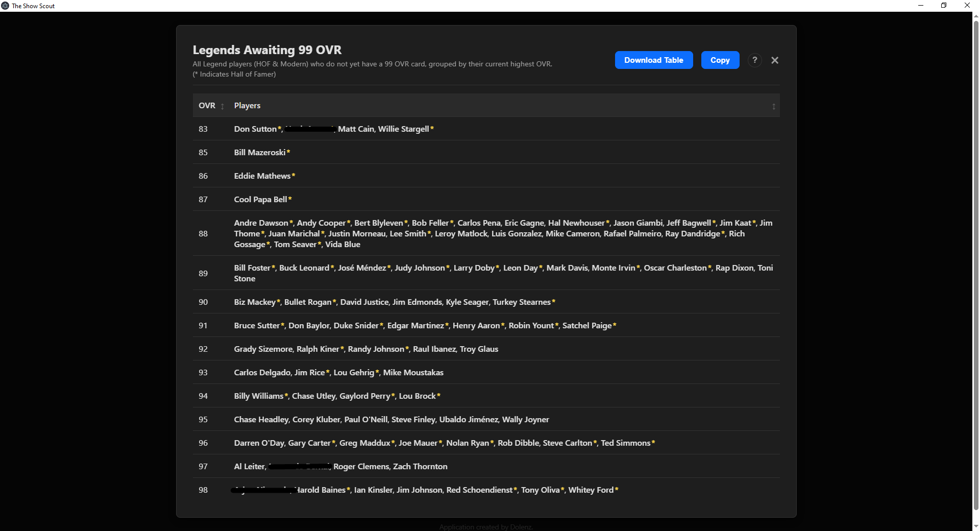Screen dimensions: 980x531
Task: Click the Legends Awaiting 99 OVR title
Action: pyautogui.click(x=267, y=50)
